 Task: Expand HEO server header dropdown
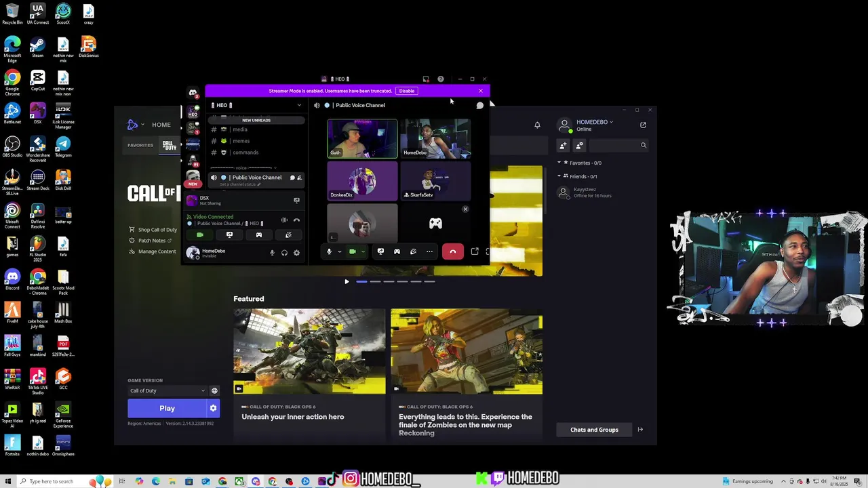(x=299, y=105)
